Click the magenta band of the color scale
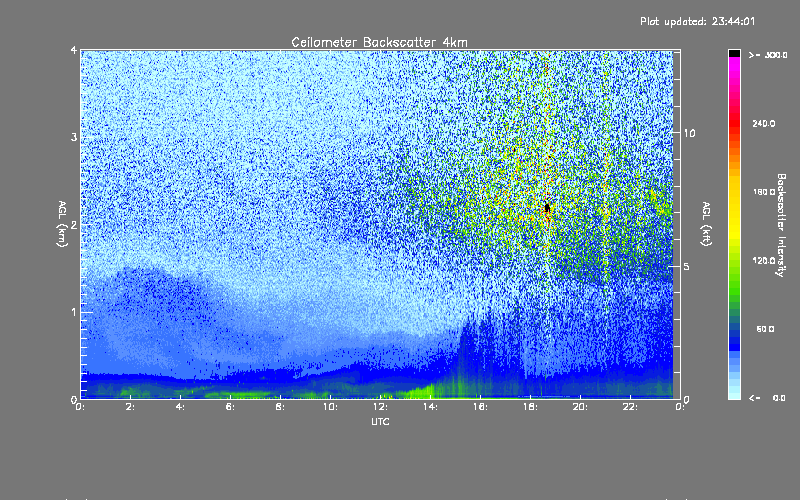The height and width of the screenshot is (500, 800). [734, 65]
